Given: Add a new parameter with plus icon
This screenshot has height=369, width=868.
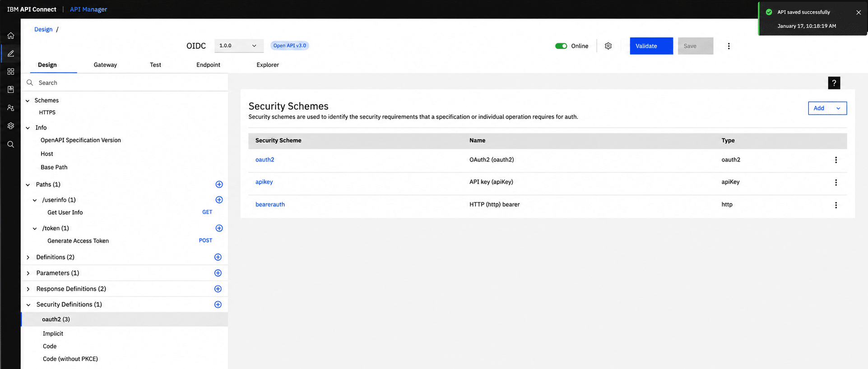Looking at the screenshot, I should pos(218,273).
